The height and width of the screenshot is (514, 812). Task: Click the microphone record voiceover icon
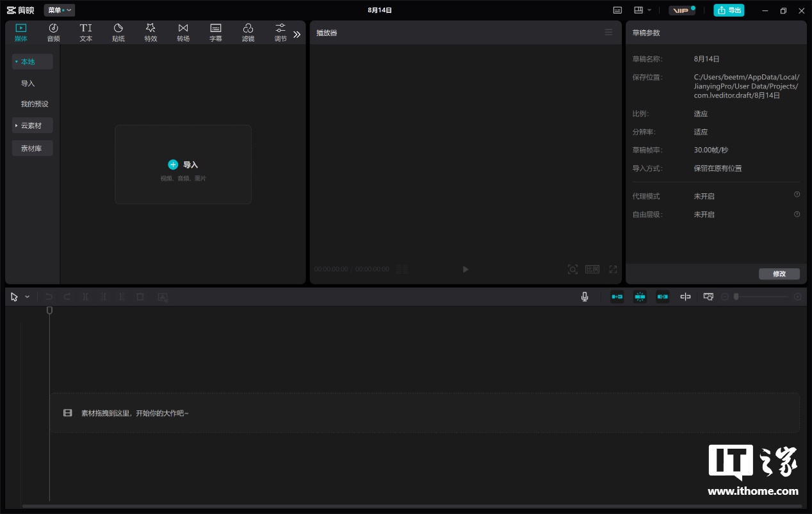click(x=584, y=297)
